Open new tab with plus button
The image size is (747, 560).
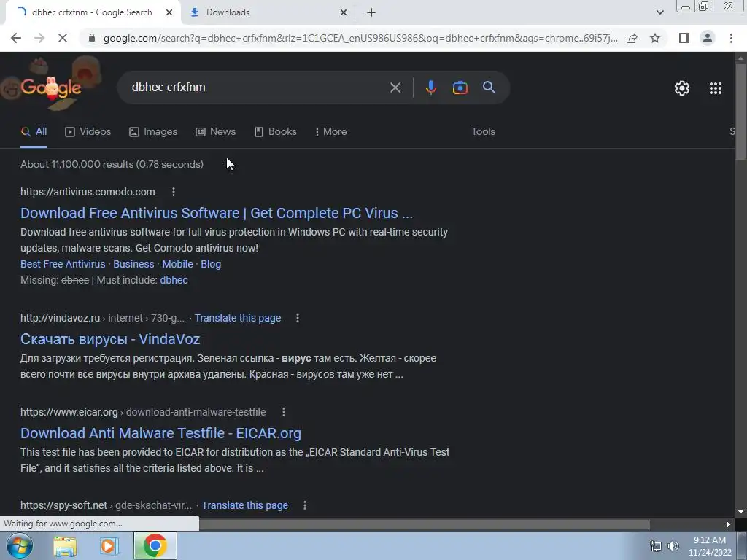[x=371, y=12]
